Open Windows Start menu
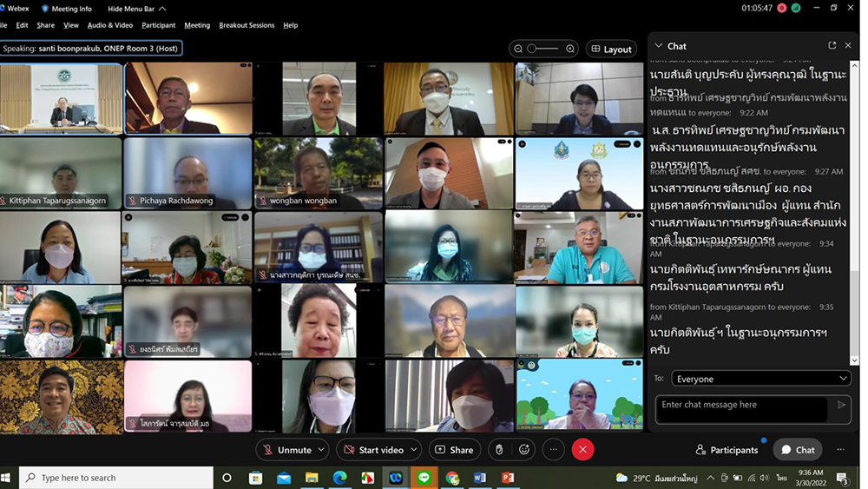This screenshot has height=489, width=868. (x=5, y=478)
